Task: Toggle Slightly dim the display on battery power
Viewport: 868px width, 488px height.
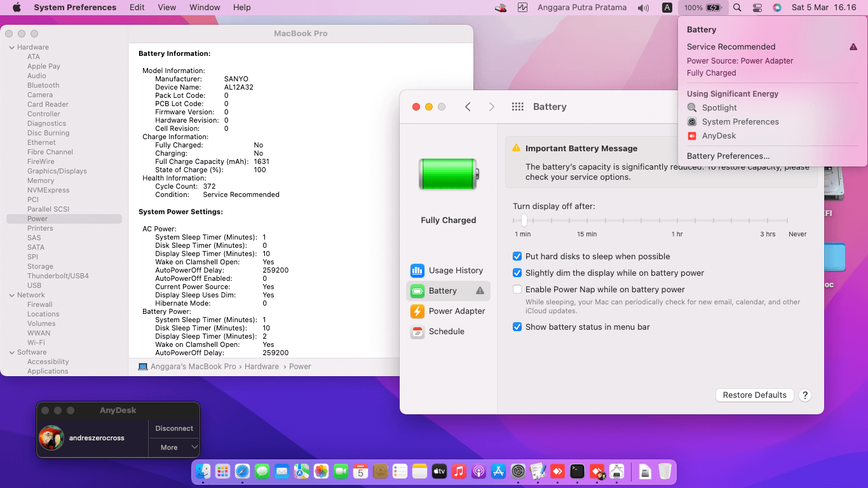Action: pyautogui.click(x=517, y=273)
